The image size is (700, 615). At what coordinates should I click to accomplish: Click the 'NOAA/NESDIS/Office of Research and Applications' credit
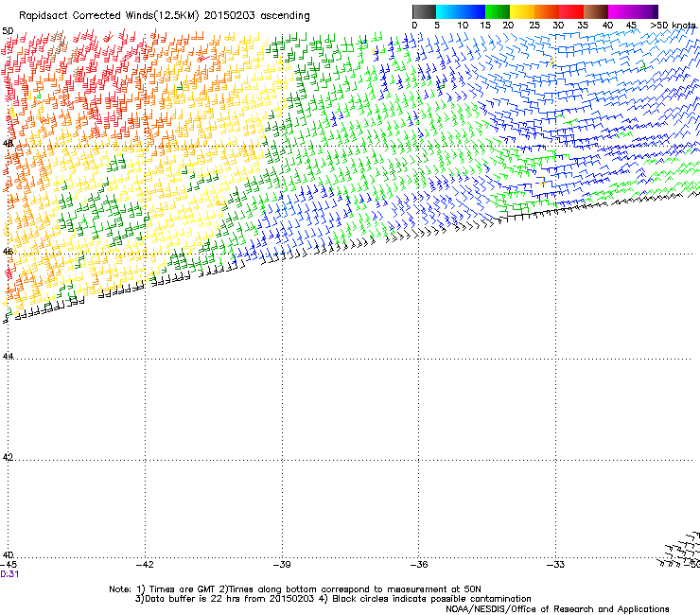coord(557,609)
